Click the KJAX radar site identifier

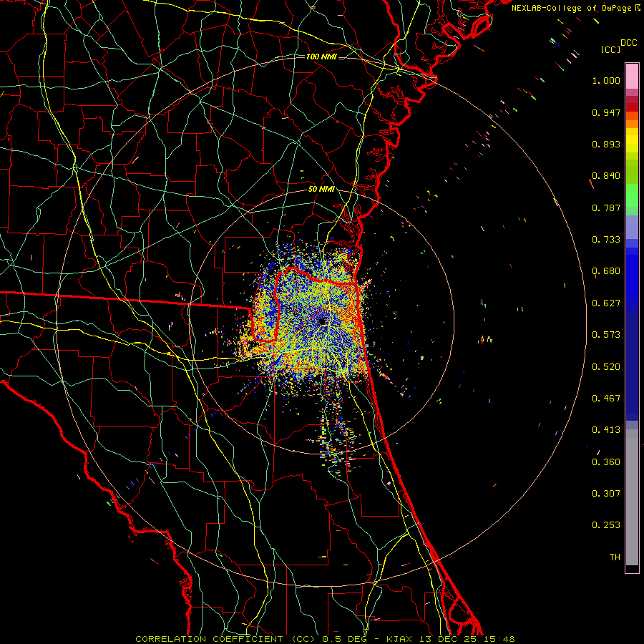[399, 639]
